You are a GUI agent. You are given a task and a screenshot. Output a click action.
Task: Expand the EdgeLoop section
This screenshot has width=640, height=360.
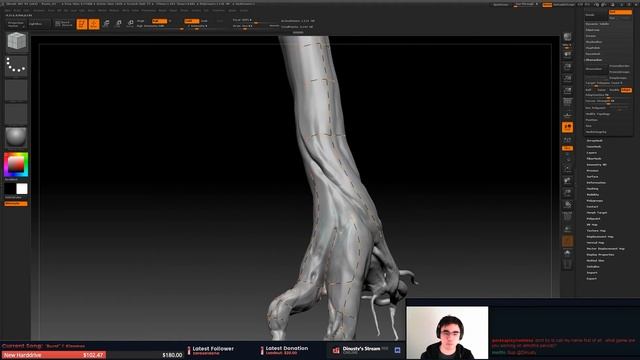coord(593,30)
